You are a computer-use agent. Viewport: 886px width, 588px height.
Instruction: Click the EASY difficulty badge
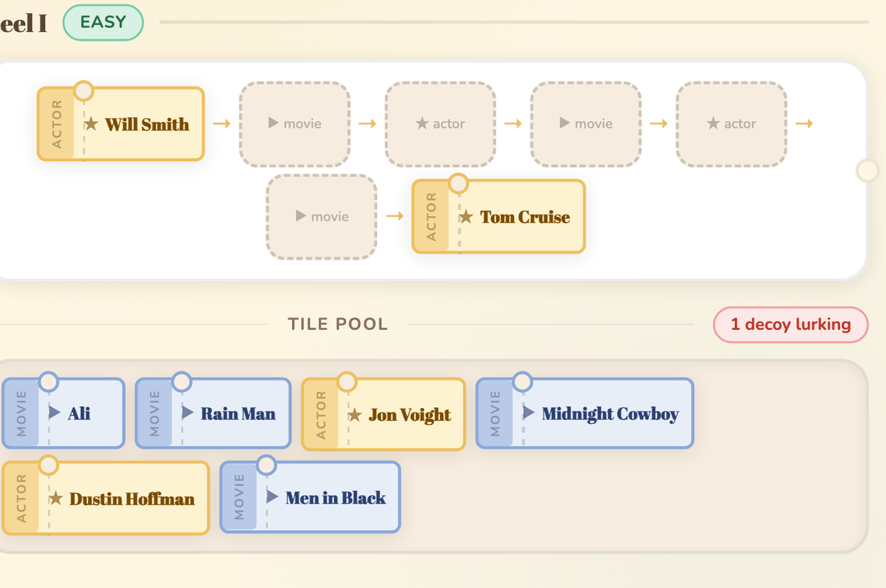103,23
